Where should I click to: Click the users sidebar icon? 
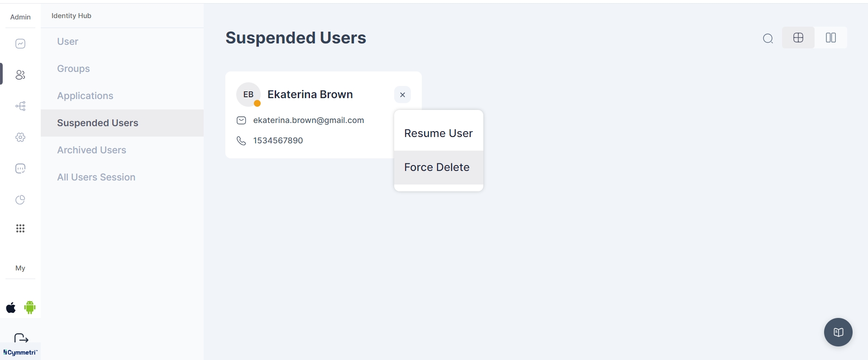[x=20, y=75]
